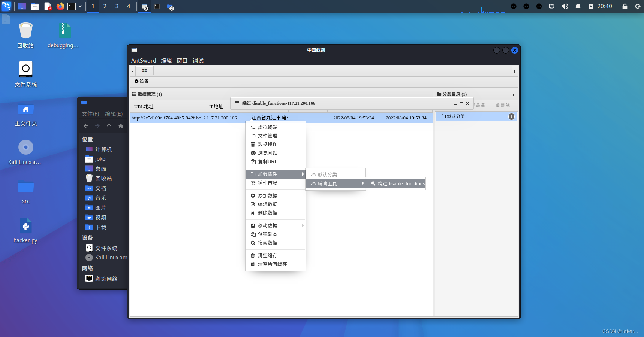Select 文件管理 file manager menu entry
This screenshot has height=337, width=644.
[x=267, y=136]
